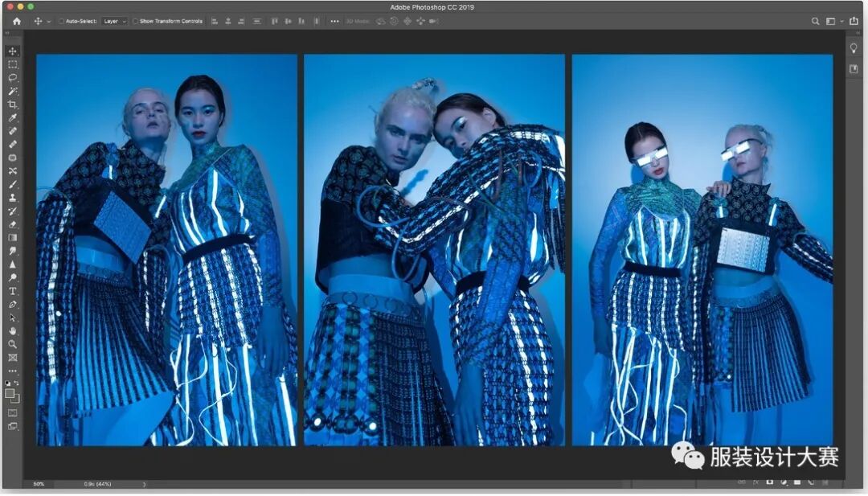
Task: Reset default foreground and background colors
Action: (8, 383)
